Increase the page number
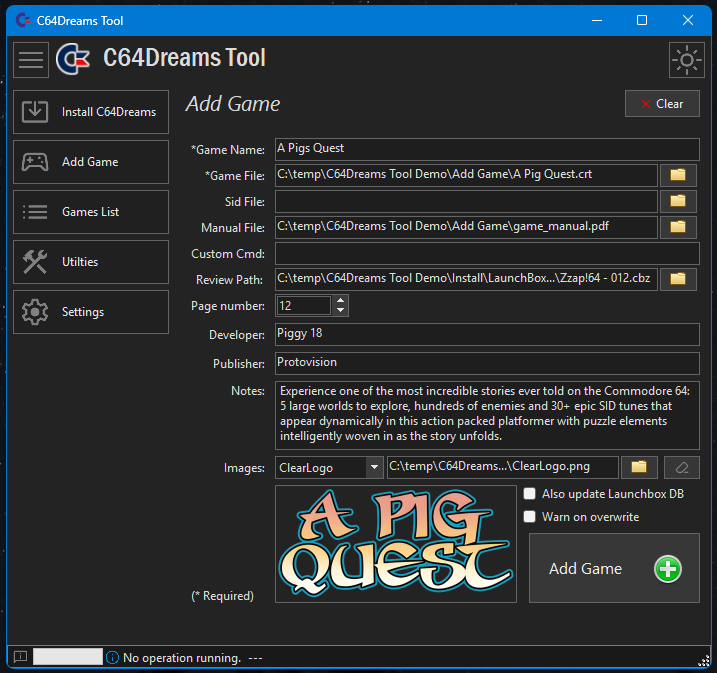The image size is (717, 673). tap(340, 301)
